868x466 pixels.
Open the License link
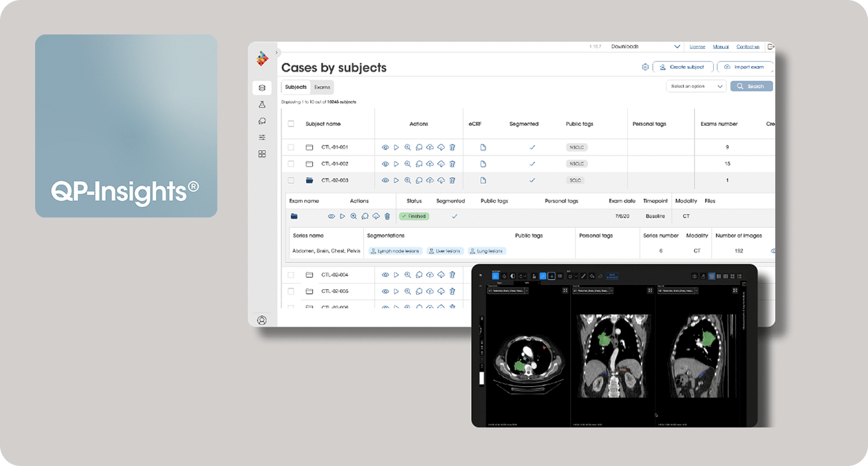697,47
